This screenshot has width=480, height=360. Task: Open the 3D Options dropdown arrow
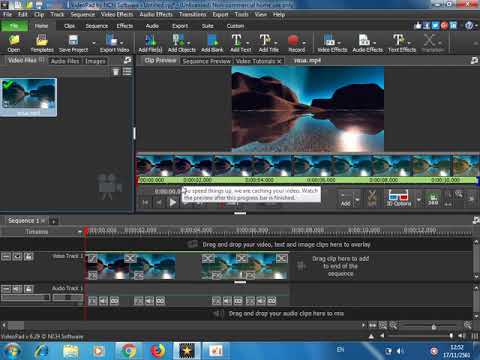pyautogui.click(x=419, y=200)
